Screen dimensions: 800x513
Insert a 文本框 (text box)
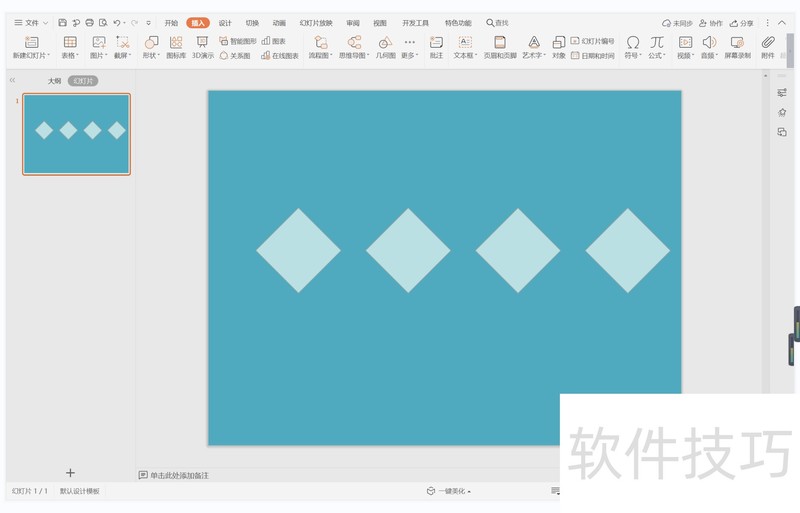click(x=464, y=46)
